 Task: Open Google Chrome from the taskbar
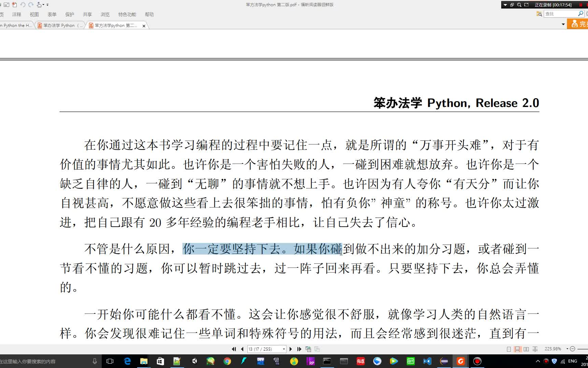(x=227, y=361)
